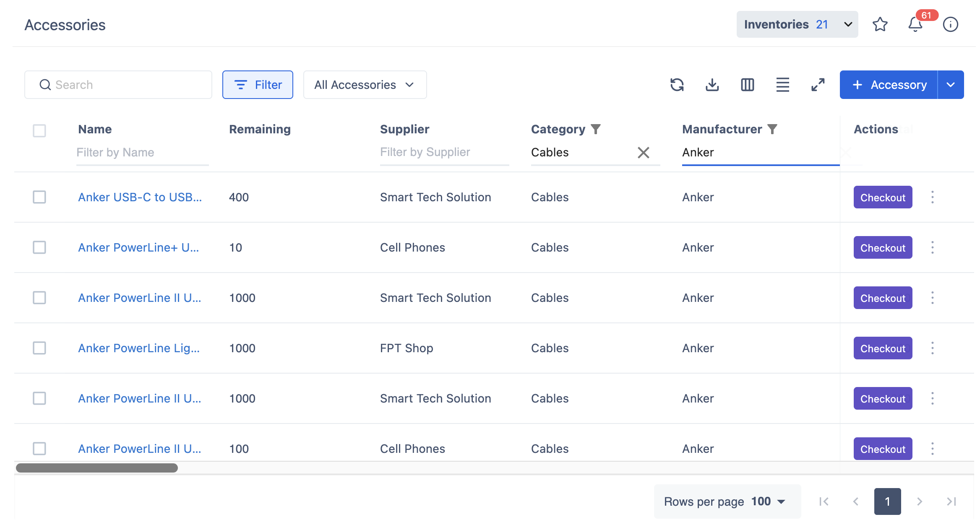
Task: Click the horizontal table scrollbar
Action: [x=97, y=468]
